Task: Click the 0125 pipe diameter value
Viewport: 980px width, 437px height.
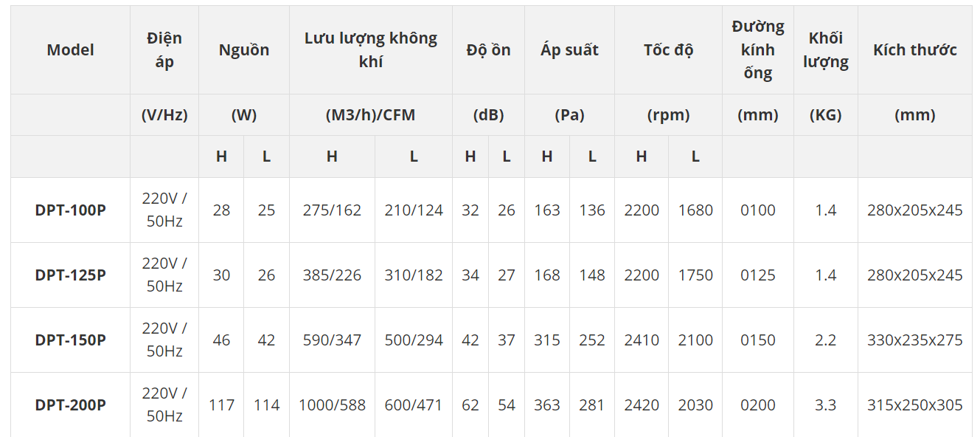Action: point(758,275)
